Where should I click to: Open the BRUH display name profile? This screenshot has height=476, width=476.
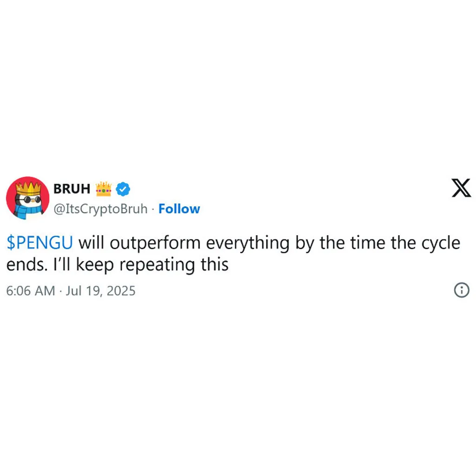[72, 189]
